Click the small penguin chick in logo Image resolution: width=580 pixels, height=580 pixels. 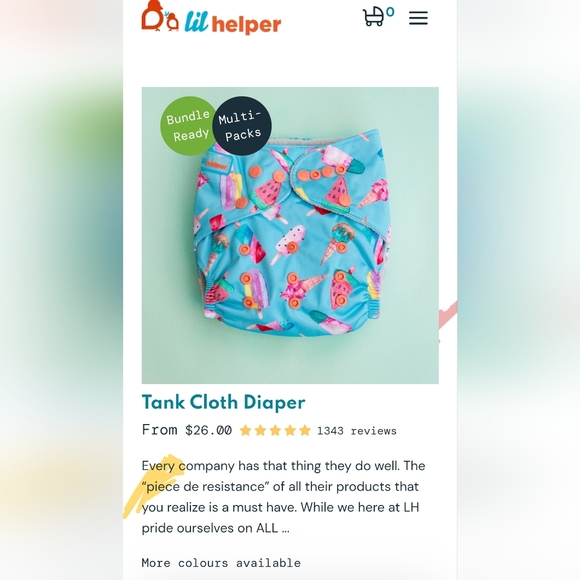(172, 21)
